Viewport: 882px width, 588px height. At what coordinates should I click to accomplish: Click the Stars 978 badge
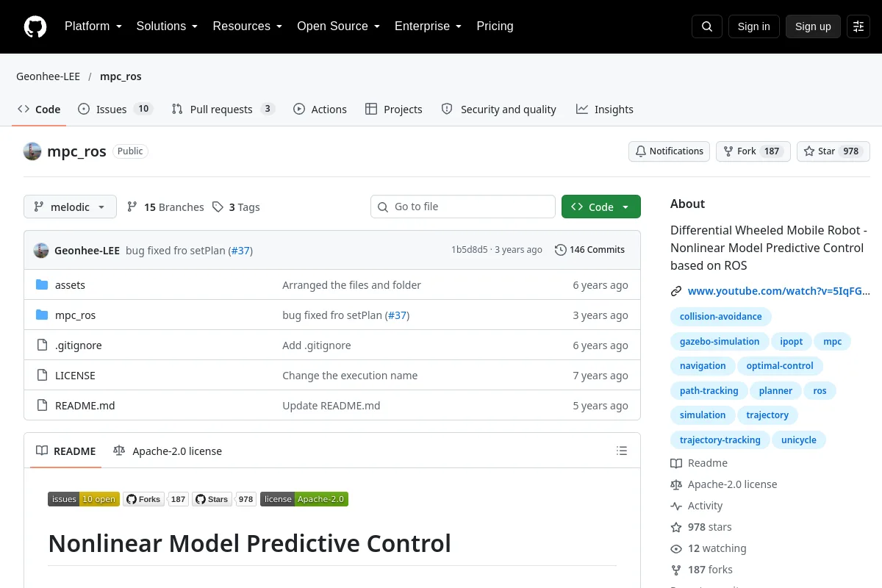click(224, 499)
